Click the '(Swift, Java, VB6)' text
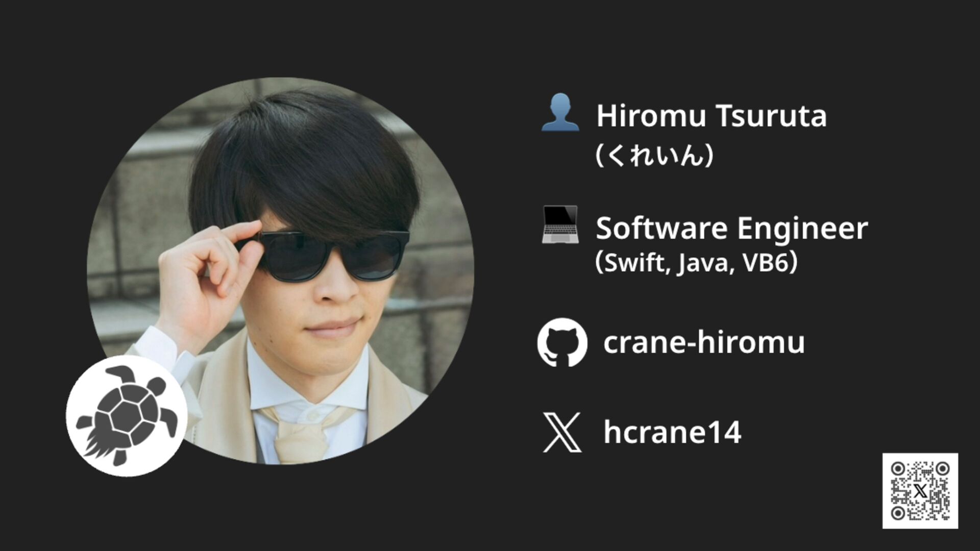This screenshot has width=980, height=551. point(696,263)
